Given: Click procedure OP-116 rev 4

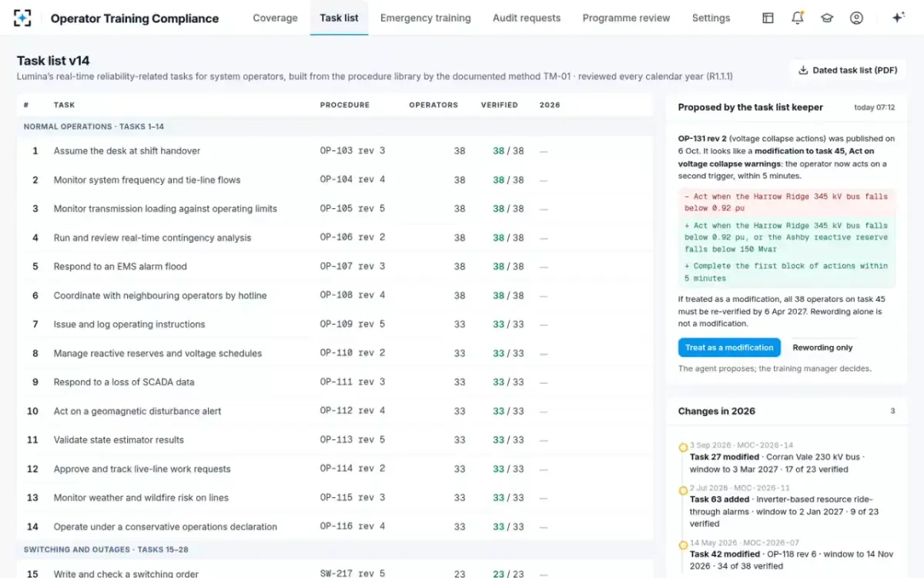Looking at the screenshot, I should tap(353, 526).
